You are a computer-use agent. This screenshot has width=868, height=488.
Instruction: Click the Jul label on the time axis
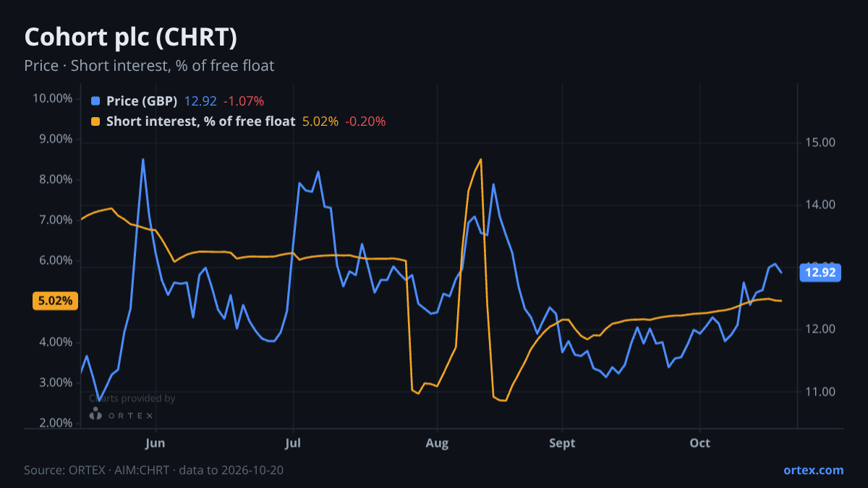pos(293,442)
